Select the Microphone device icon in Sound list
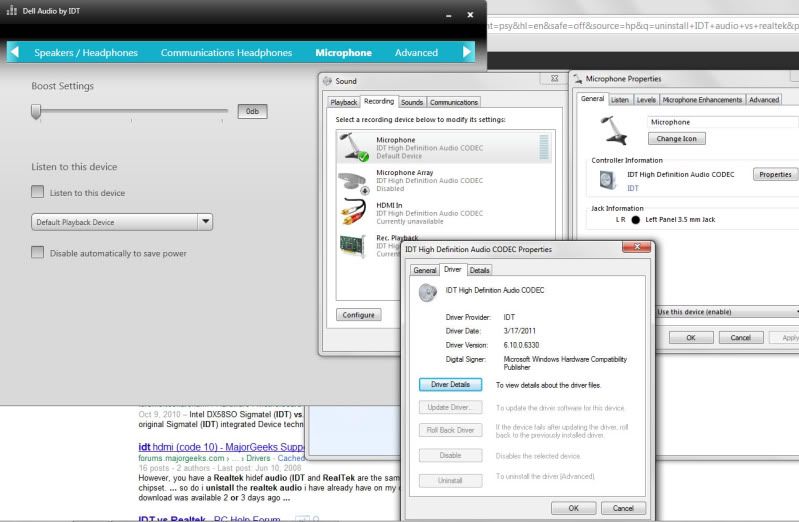This screenshot has height=522, width=799. click(x=354, y=147)
